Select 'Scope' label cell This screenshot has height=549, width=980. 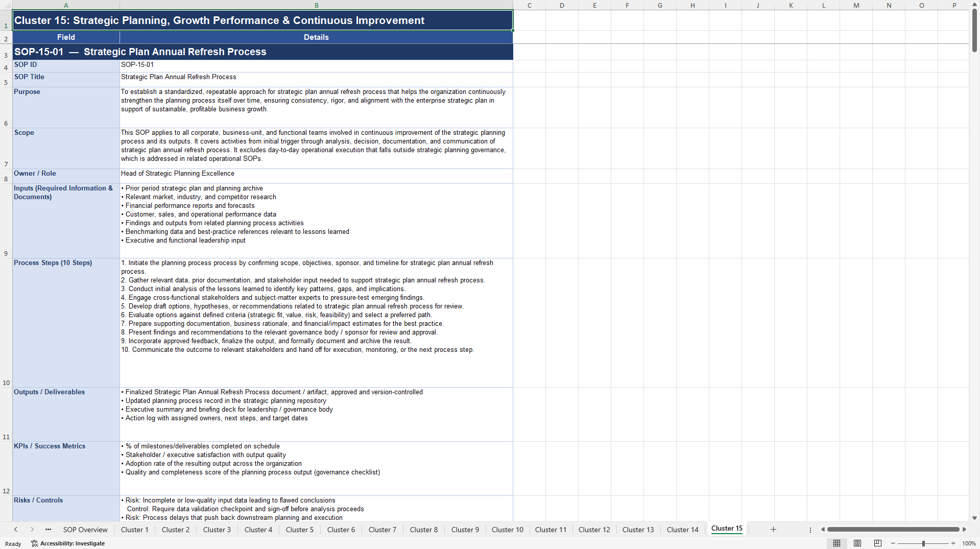[x=66, y=148]
